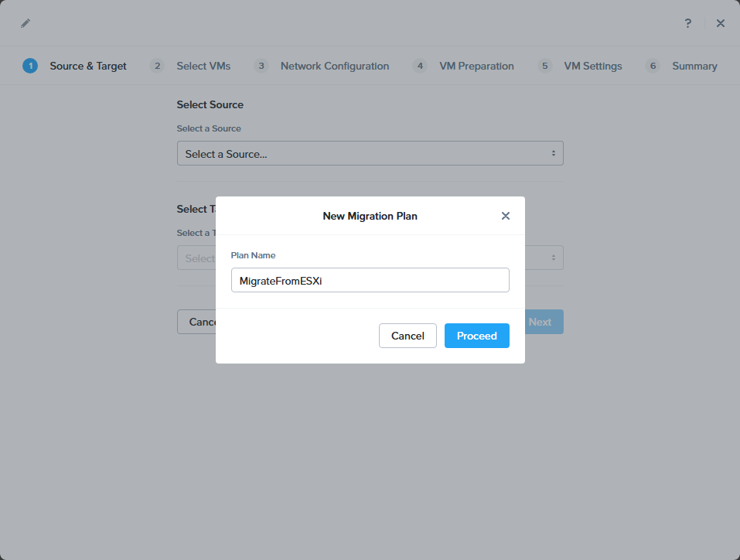Image resolution: width=740 pixels, height=560 pixels.
Task: Click step 6 number circle
Action: [653, 66]
